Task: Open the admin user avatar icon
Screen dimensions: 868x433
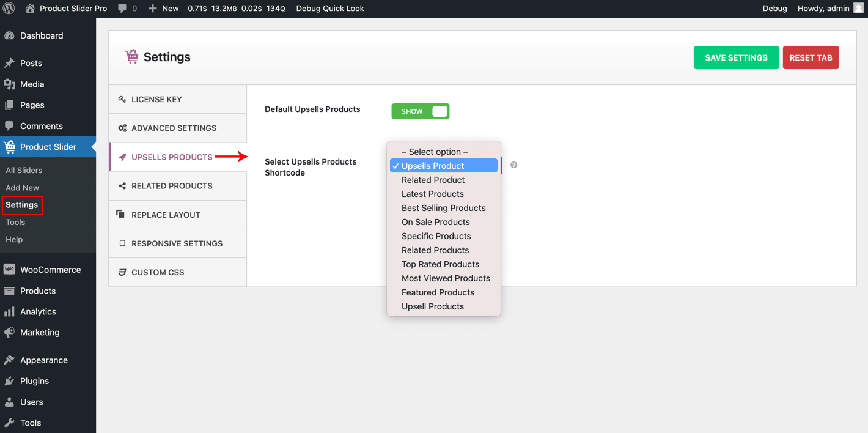Action: (858, 8)
